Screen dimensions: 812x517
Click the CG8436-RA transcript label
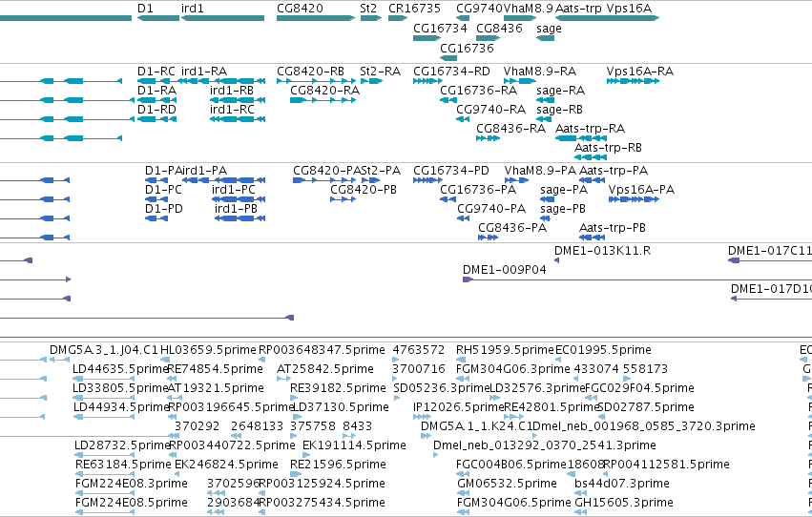pyautogui.click(x=510, y=129)
